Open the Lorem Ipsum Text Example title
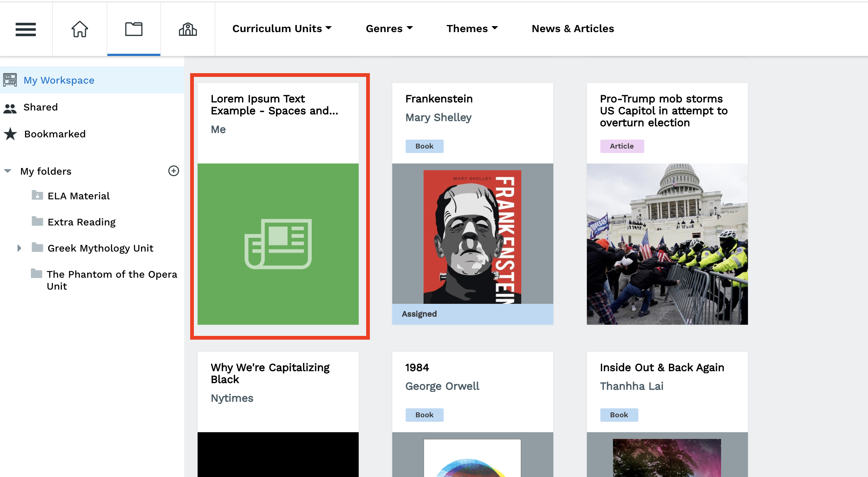868x477 pixels. click(x=274, y=105)
